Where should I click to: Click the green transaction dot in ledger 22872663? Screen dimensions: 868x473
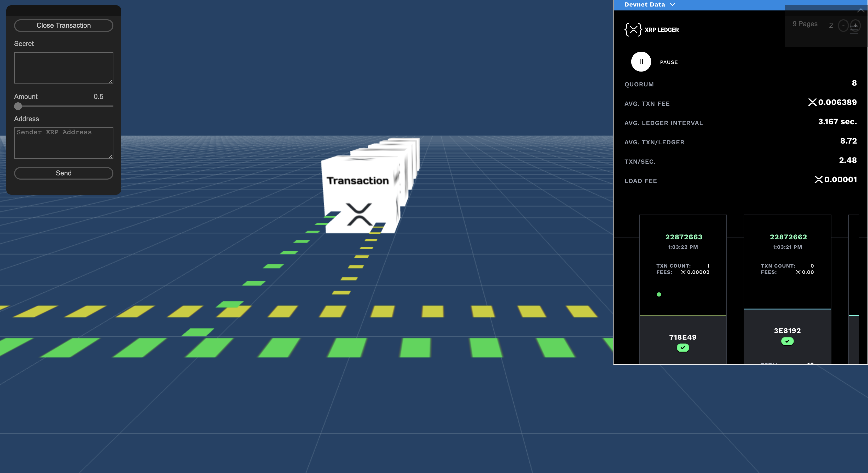(659, 294)
